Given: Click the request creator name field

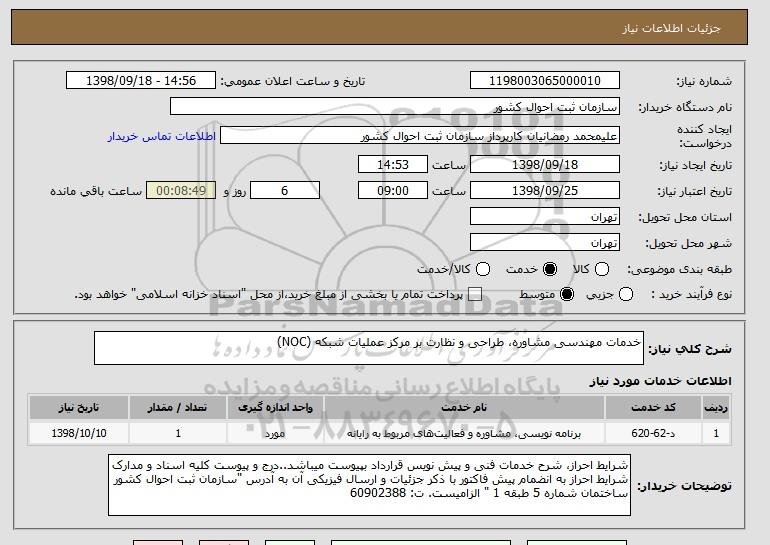Looking at the screenshot, I should pyautogui.click(x=420, y=136).
